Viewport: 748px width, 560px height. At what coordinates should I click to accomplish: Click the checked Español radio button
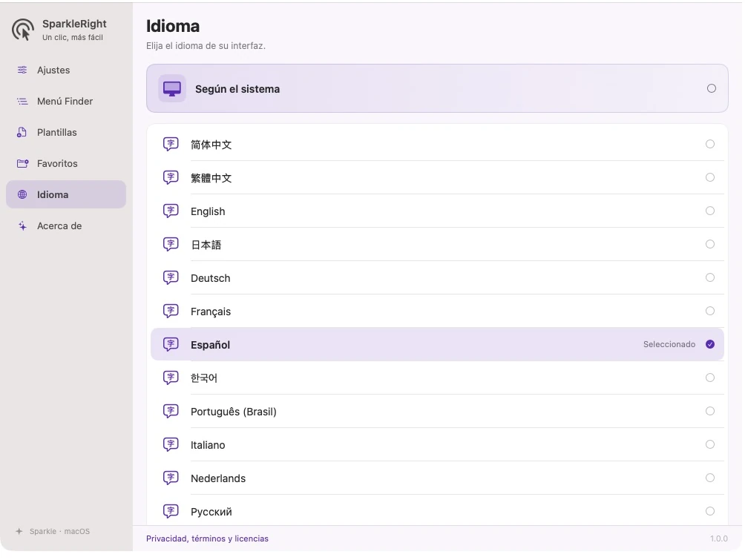pyautogui.click(x=710, y=344)
